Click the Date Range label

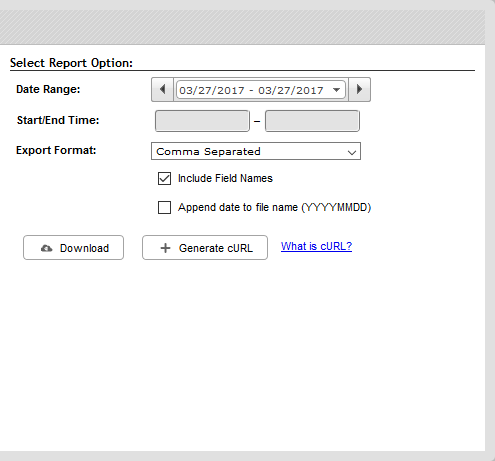tap(48, 89)
